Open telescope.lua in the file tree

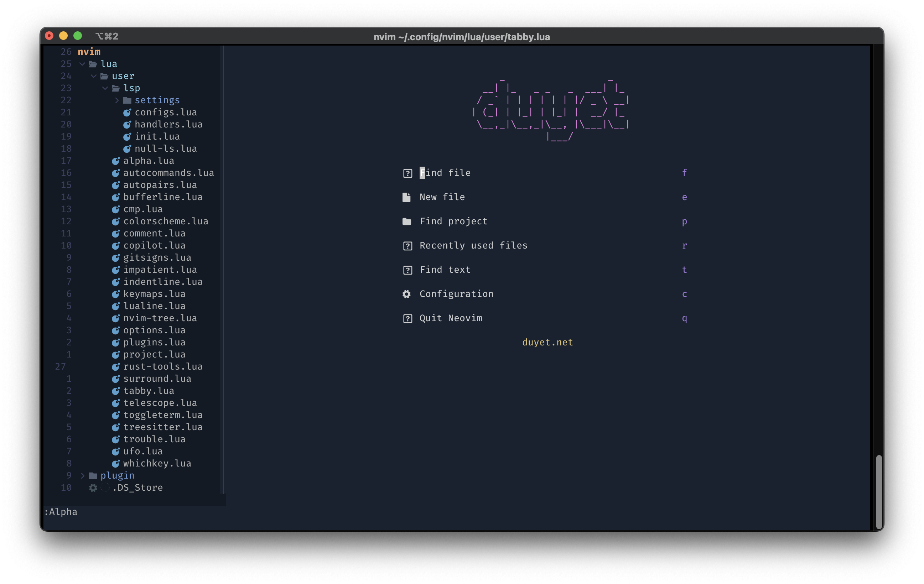click(x=160, y=403)
